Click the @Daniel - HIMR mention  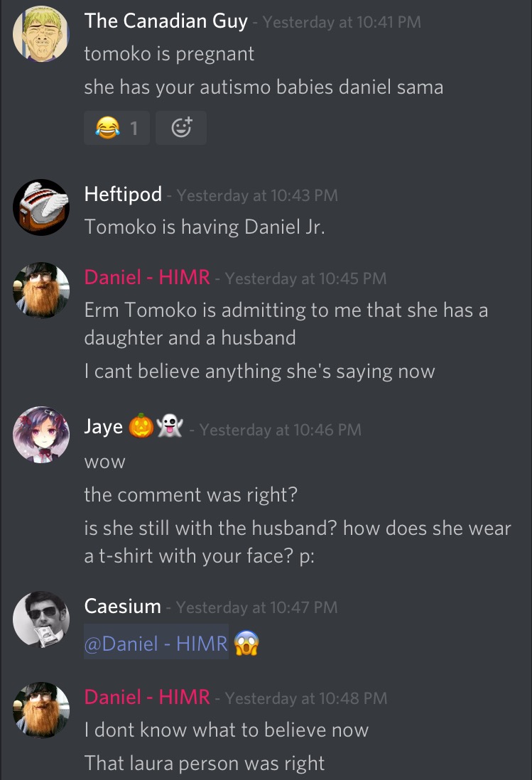156,643
